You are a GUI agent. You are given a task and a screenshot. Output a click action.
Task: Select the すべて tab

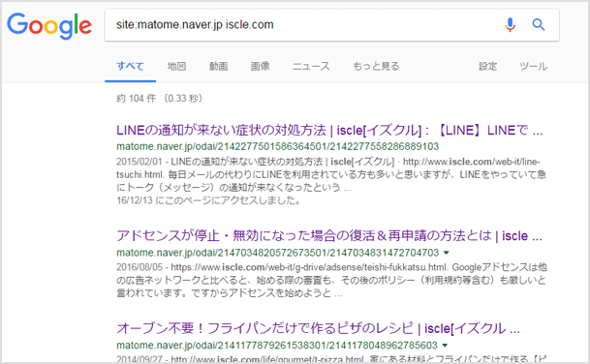click(130, 66)
